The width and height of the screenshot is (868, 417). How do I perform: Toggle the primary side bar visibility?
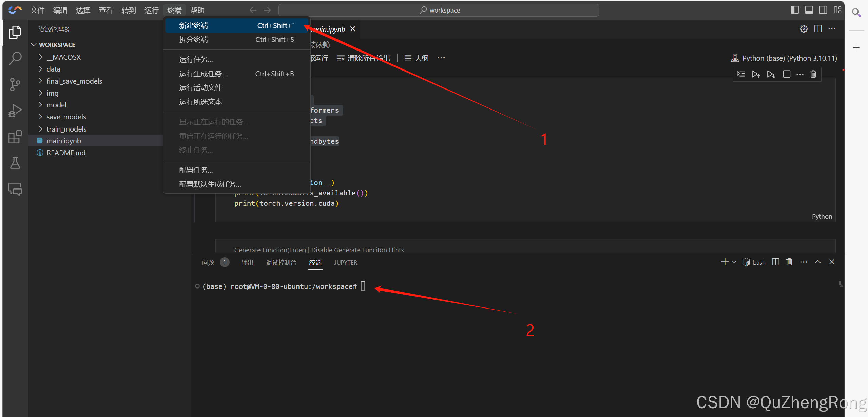pyautogui.click(x=794, y=10)
